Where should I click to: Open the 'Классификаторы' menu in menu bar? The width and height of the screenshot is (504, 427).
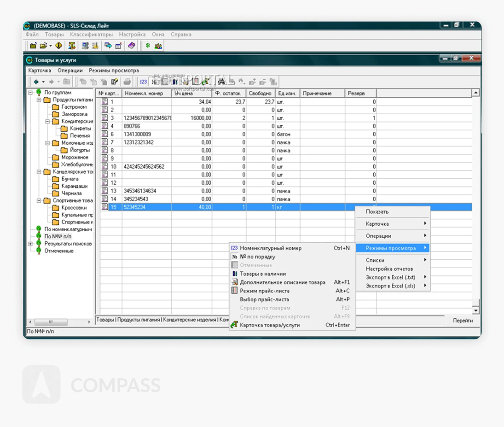point(91,35)
